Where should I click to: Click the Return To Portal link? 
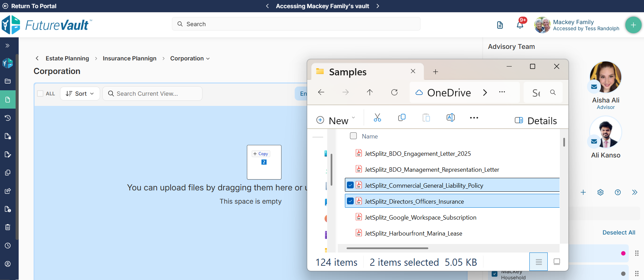(30, 6)
